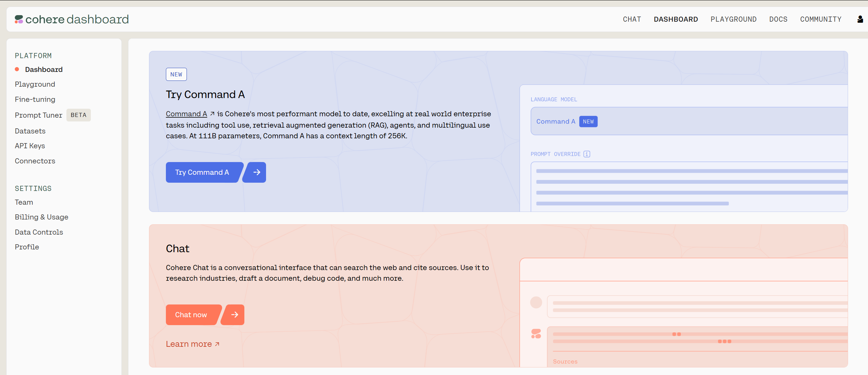Select Prompt Tuner in the sidebar

point(39,115)
